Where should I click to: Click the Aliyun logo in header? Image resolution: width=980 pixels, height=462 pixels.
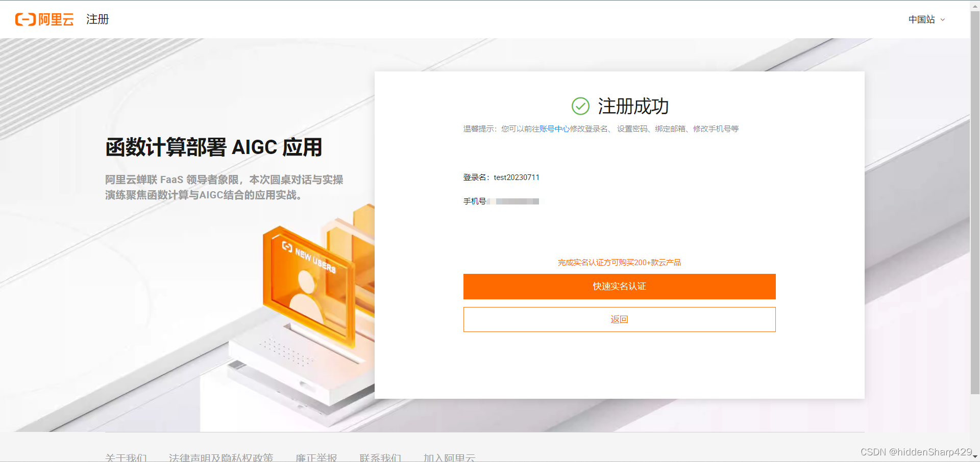coord(44,19)
